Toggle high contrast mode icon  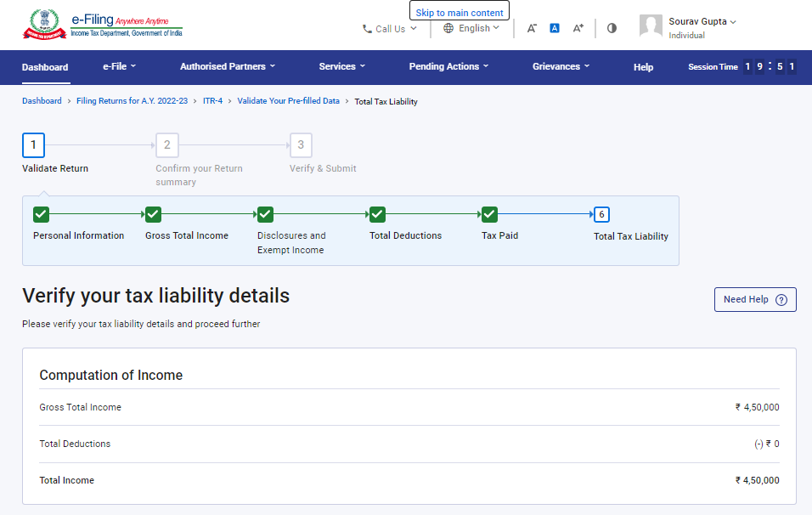point(612,28)
